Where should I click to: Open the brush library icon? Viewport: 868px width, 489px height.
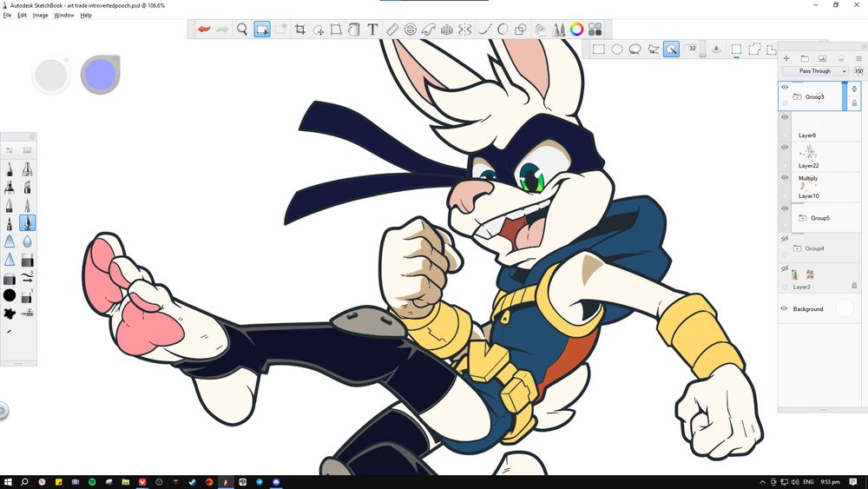click(27, 150)
